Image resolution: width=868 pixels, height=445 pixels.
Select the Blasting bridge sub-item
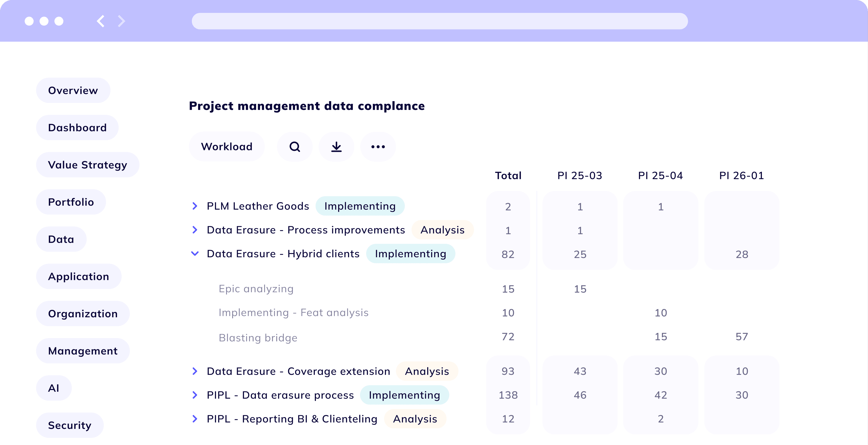point(258,338)
